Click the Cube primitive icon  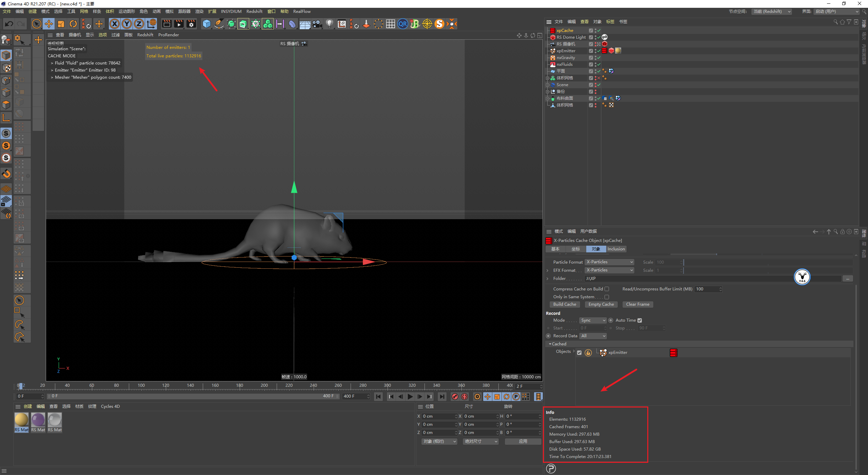(206, 24)
